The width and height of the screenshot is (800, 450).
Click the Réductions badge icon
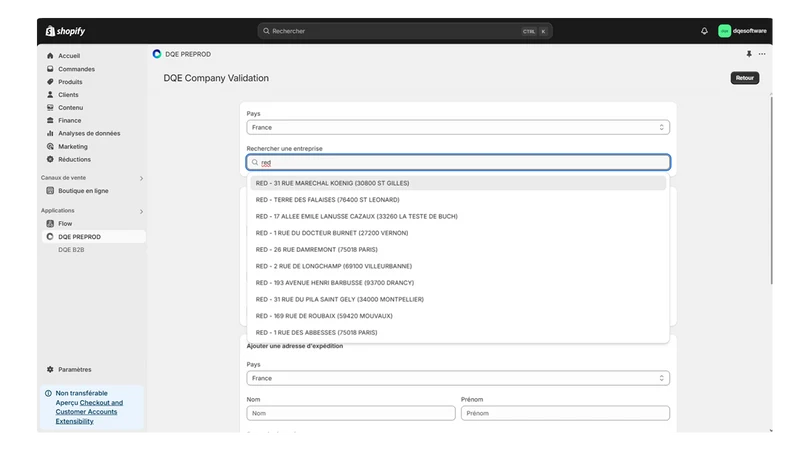50,159
